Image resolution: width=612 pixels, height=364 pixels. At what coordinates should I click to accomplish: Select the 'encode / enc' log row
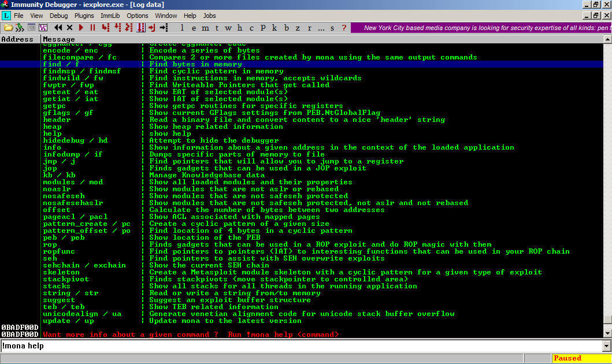click(x=301, y=50)
